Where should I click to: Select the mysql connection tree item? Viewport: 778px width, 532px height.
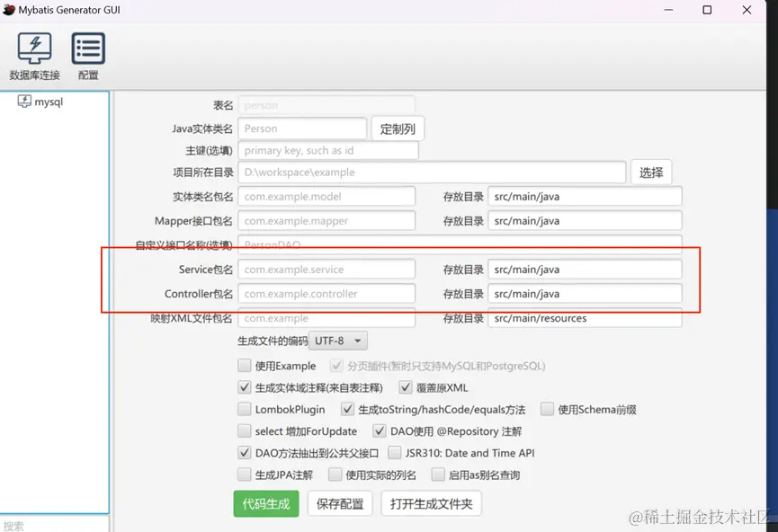[x=40, y=102]
